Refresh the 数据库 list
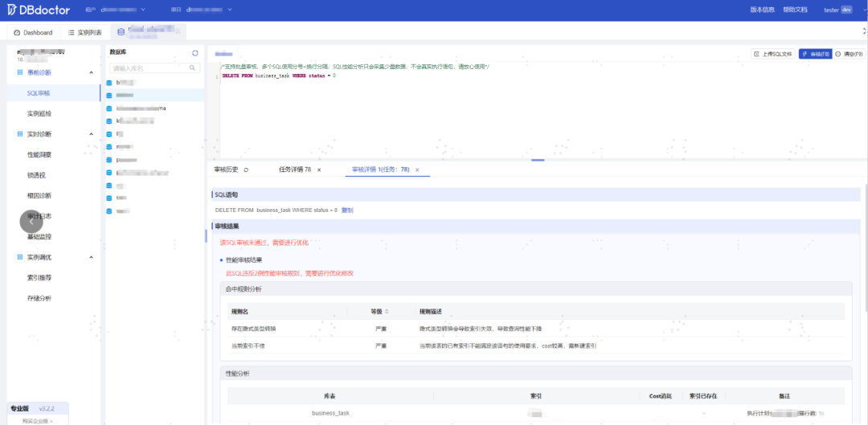868x425 pixels. click(x=194, y=53)
